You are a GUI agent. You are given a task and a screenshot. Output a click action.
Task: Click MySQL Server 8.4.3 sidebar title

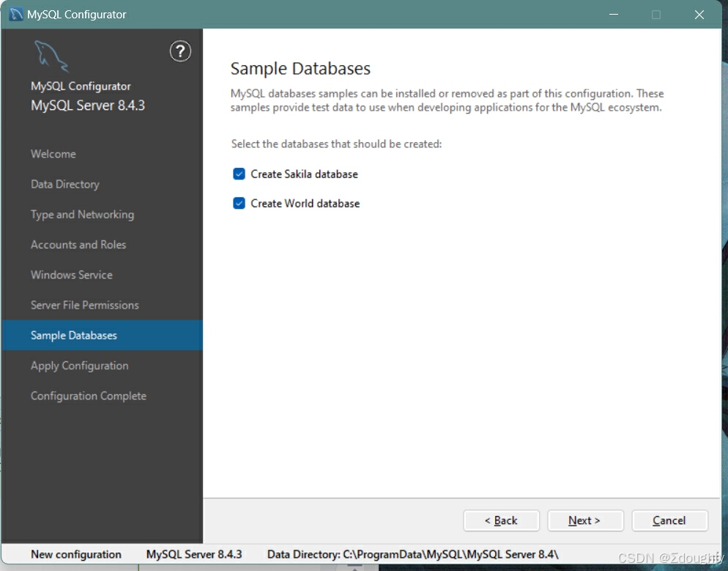pyautogui.click(x=88, y=106)
